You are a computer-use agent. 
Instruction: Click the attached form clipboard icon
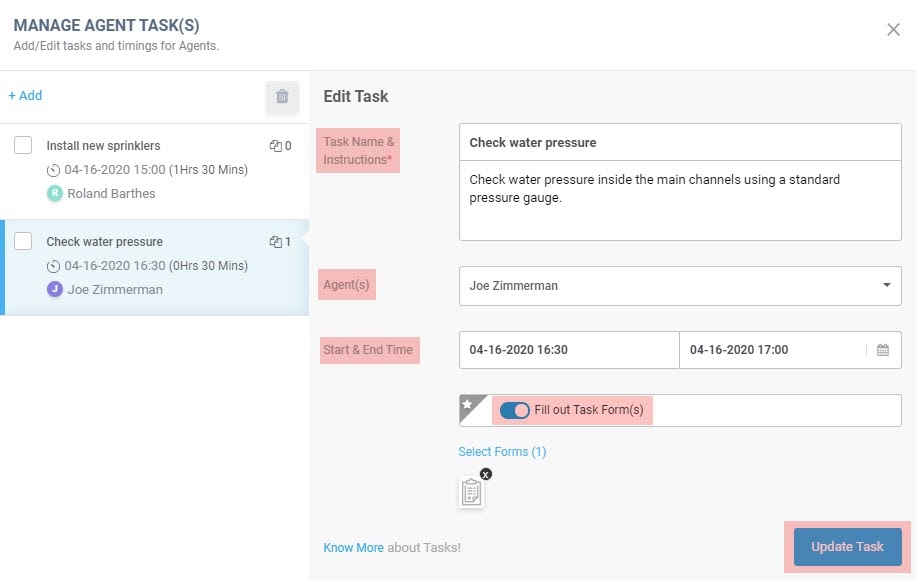[471, 492]
